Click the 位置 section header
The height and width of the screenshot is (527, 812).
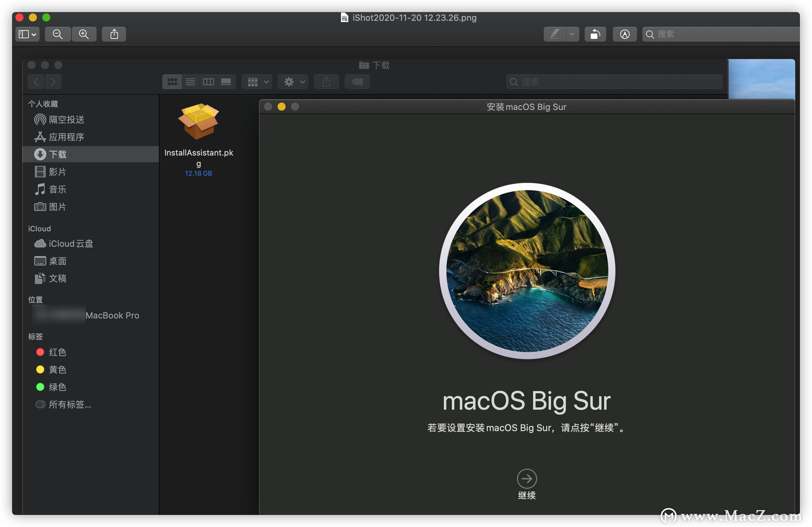pyautogui.click(x=36, y=300)
